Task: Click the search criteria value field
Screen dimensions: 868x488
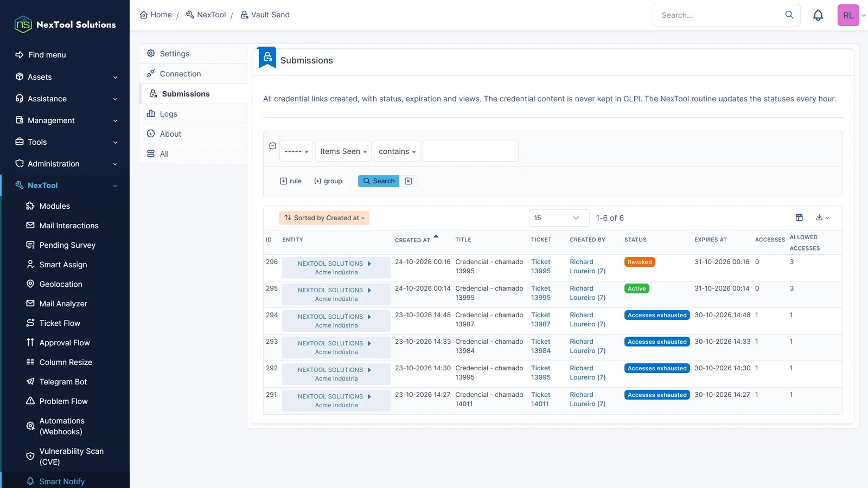Action: point(470,151)
